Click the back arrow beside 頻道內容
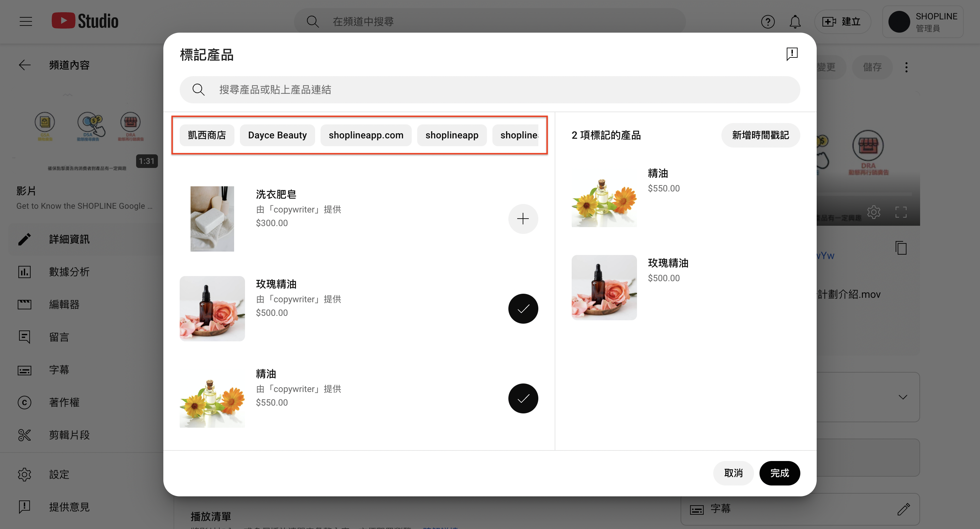 click(x=25, y=65)
